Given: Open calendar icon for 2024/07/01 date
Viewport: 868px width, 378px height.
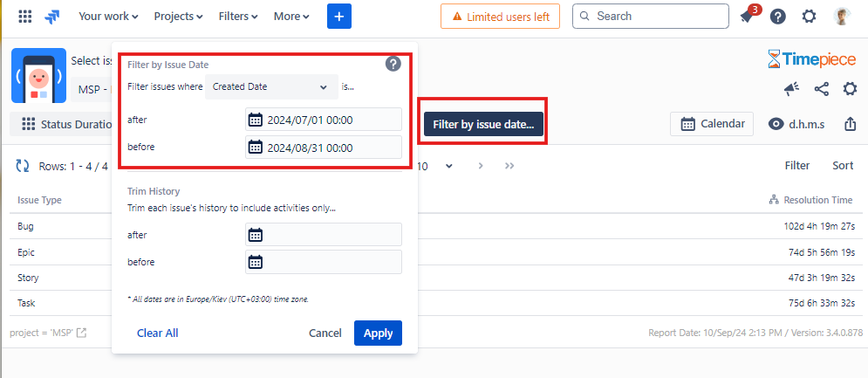Looking at the screenshot, I should click(x=256, y=120).
